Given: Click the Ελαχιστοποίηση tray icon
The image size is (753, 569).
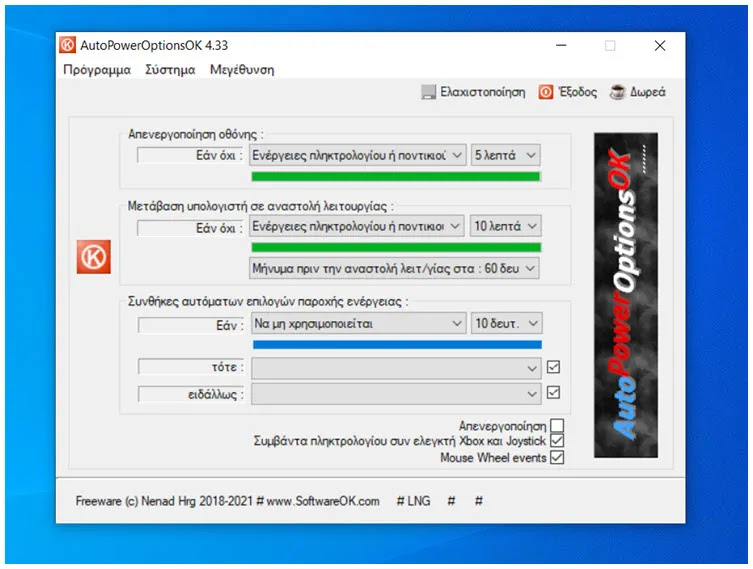Looking at the screenshot, I should 428,92.
